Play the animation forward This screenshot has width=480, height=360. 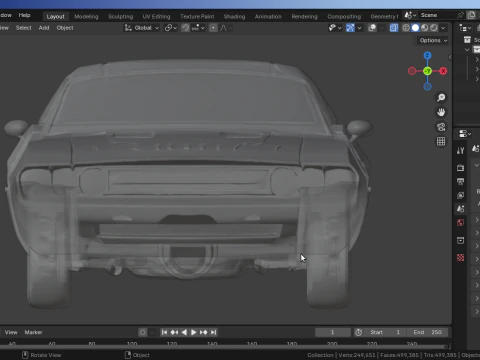click(194, 332)
